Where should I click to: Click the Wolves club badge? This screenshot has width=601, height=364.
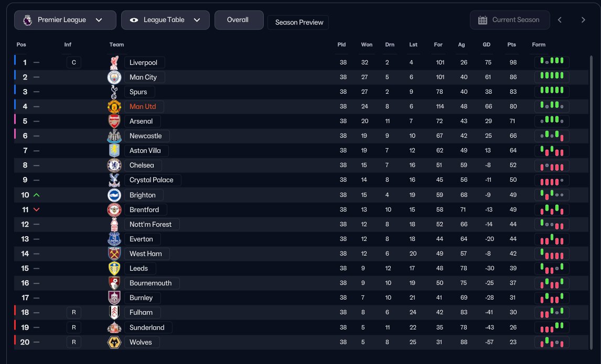(114, 343)
